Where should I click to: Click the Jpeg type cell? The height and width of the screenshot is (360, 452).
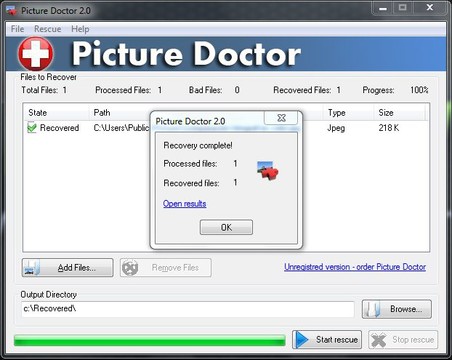pos(336,128)
